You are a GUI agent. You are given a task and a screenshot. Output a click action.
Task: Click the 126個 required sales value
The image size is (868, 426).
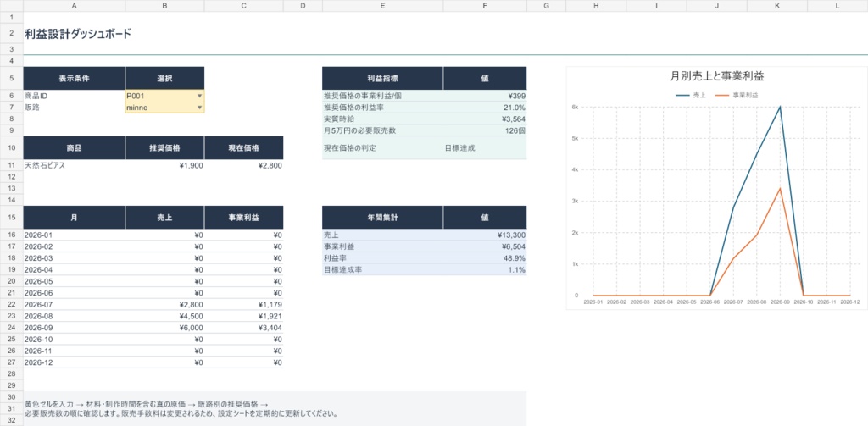point(485,130)
